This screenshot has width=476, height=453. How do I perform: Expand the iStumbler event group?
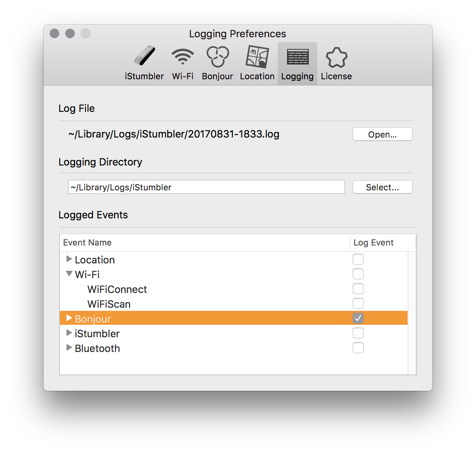coord(69,333)
